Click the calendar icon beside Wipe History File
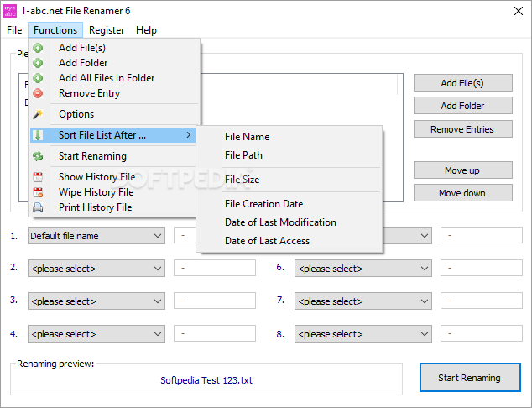532x408 pixels. pos(38,192)
